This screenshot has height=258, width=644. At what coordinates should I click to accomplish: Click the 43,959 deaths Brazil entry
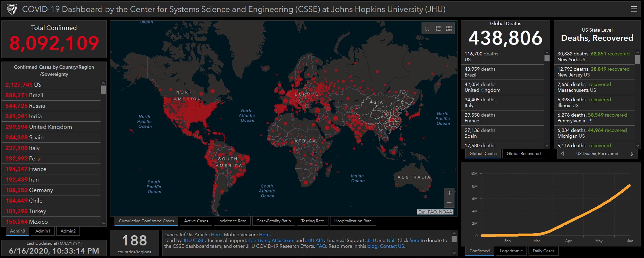click(x=503, y=72)
